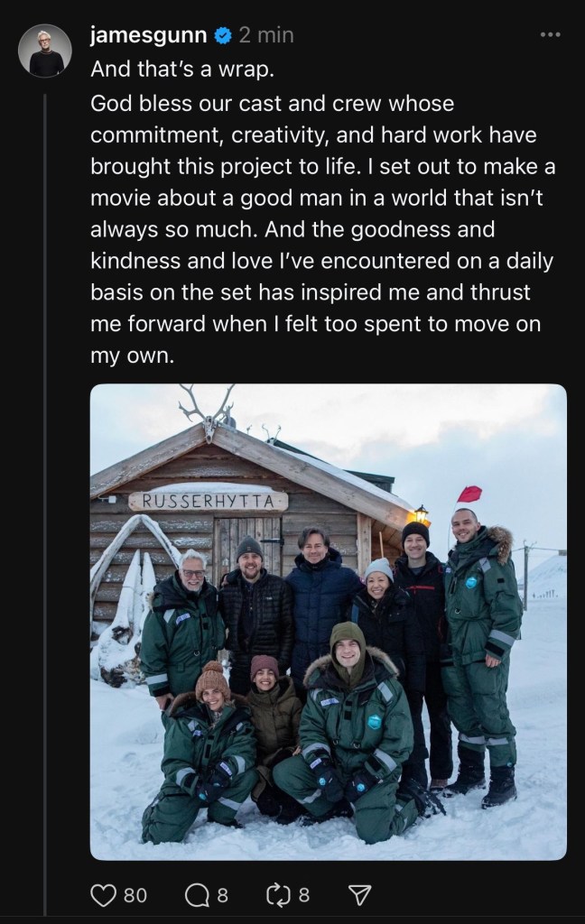Click the repost count next to arrows
The width and height of the screenshot is (585, 924).
click(304, 895)
